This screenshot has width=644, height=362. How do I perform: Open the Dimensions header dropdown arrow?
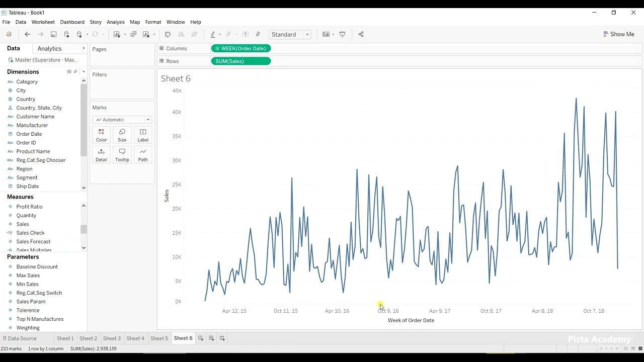pyautogui.click(x=84, y=72)
